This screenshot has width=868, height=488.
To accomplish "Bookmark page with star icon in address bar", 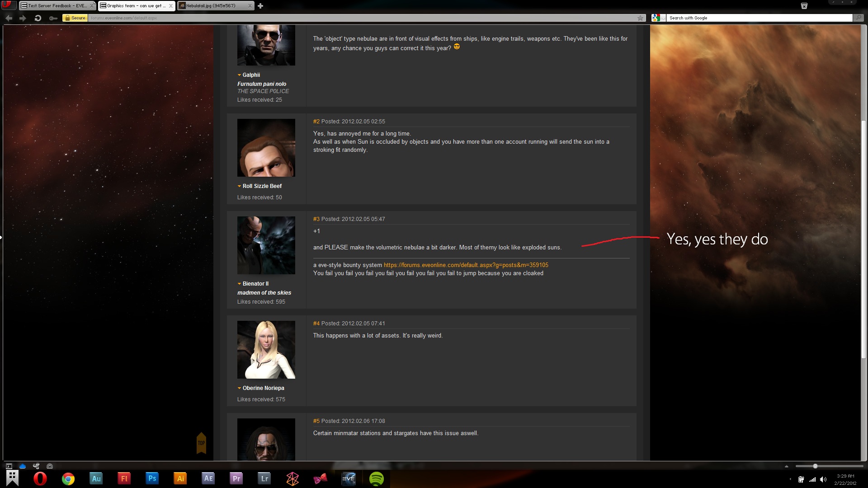I will (x=640, y=18).
